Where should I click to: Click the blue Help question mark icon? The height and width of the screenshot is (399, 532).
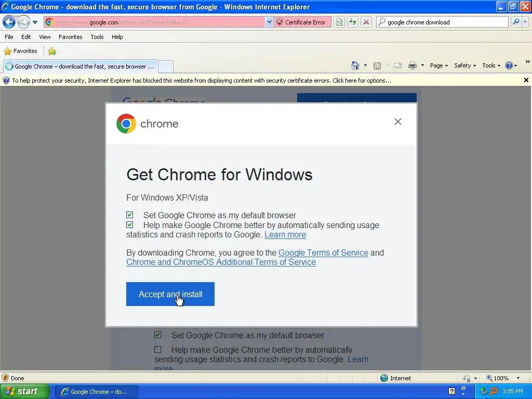pos(509,65)
